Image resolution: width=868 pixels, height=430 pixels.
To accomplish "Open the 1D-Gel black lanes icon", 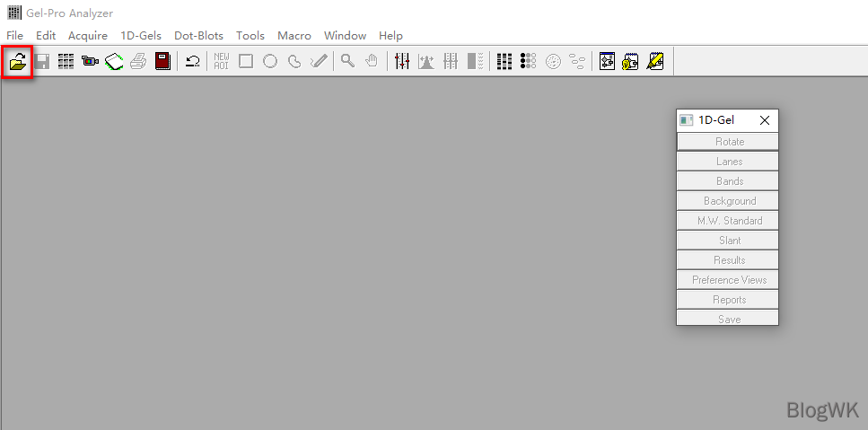I will click(x=504, y=61).
